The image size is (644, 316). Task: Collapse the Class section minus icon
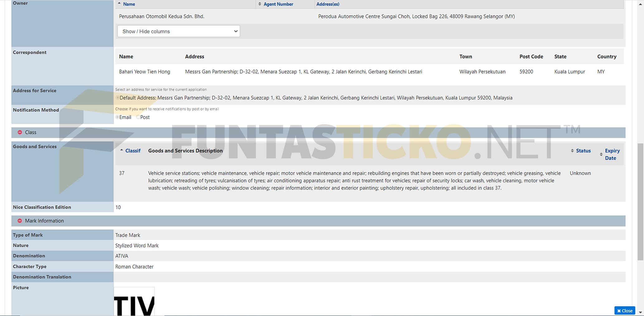coord(20,132)
